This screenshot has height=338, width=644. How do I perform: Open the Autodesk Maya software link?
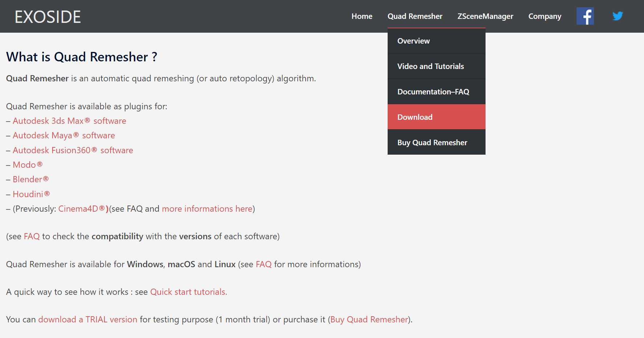64,135
